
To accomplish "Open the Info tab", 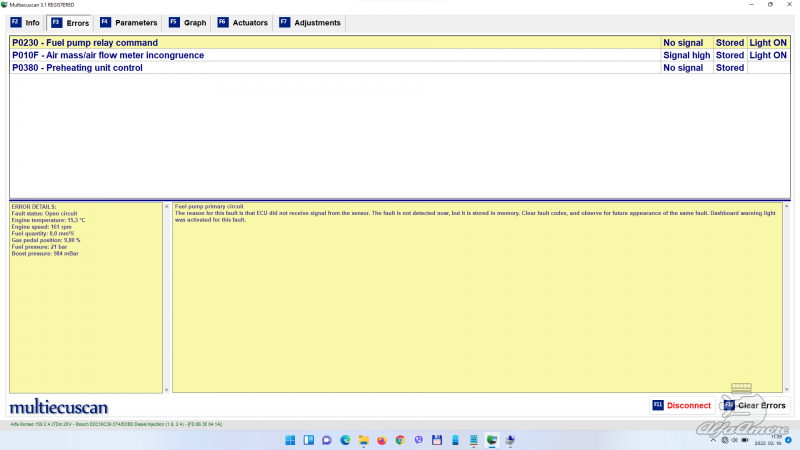I will tap(26, 23).
